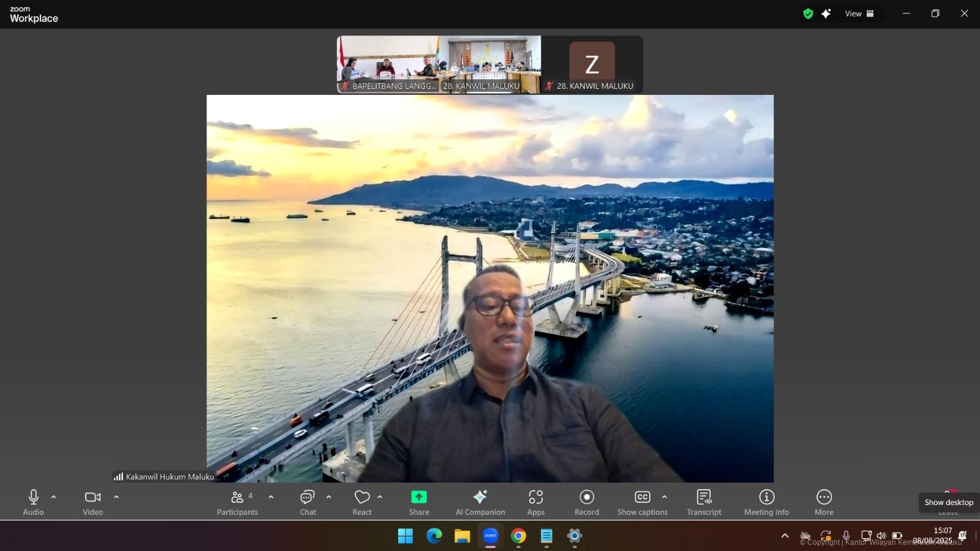980x551 pixels.
Task: Open the volume control in the tray
Action: (x=881, y=536)
